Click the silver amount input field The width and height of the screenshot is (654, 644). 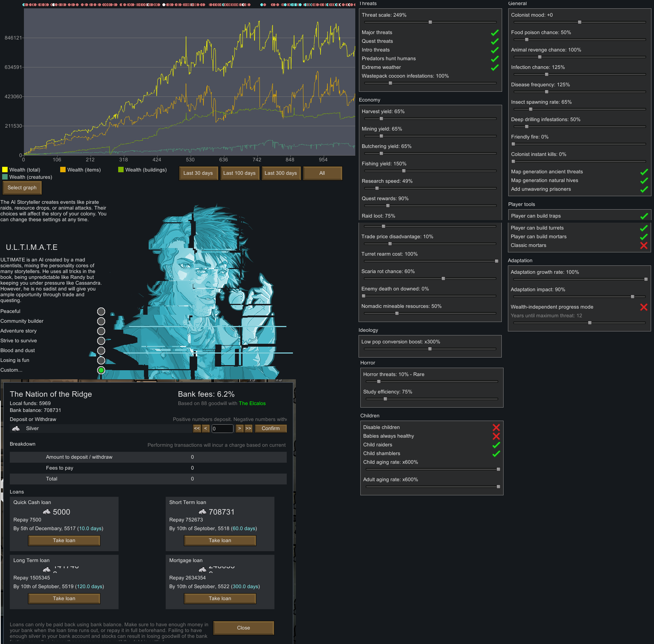pos(222,429)
